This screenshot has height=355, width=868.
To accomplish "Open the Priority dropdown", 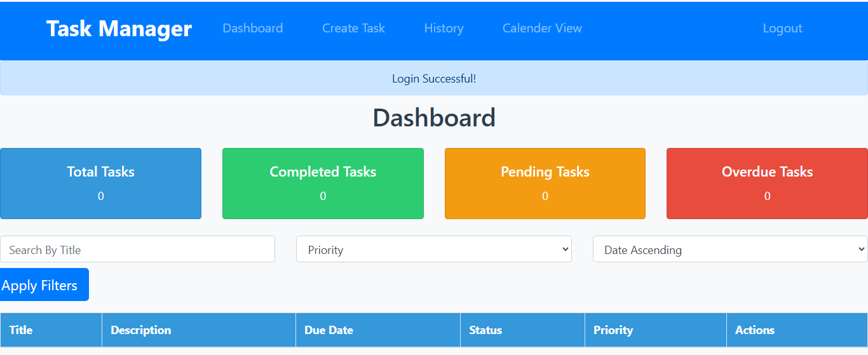I will coord(434,250).
